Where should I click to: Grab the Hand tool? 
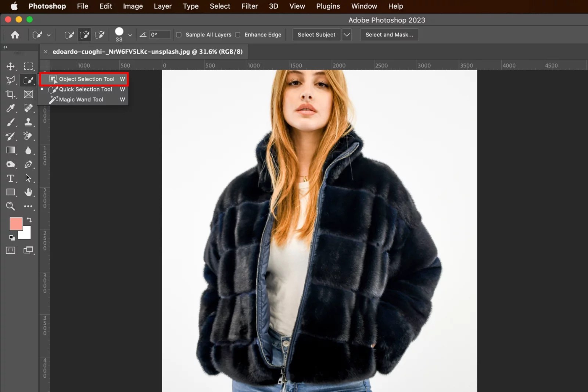pyautogui.click(x=28, y=192)
